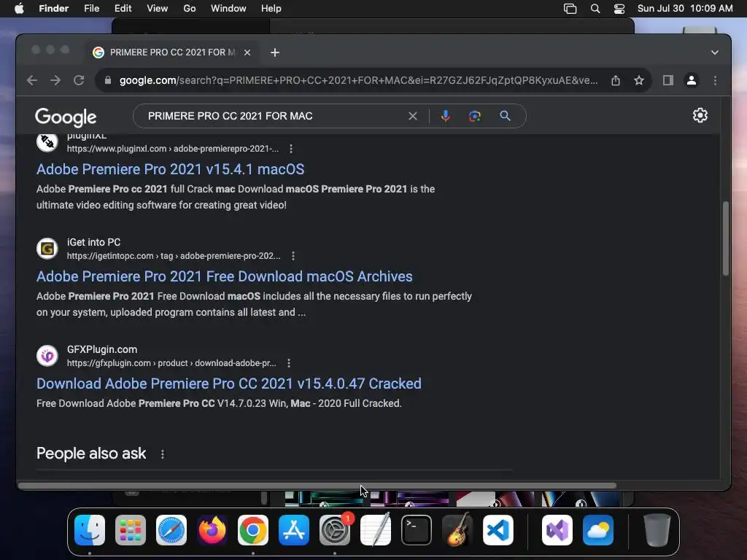Click the GFXPlugin.com favicon
Viewport: 747px width, 560px height.
pos(47,356)
